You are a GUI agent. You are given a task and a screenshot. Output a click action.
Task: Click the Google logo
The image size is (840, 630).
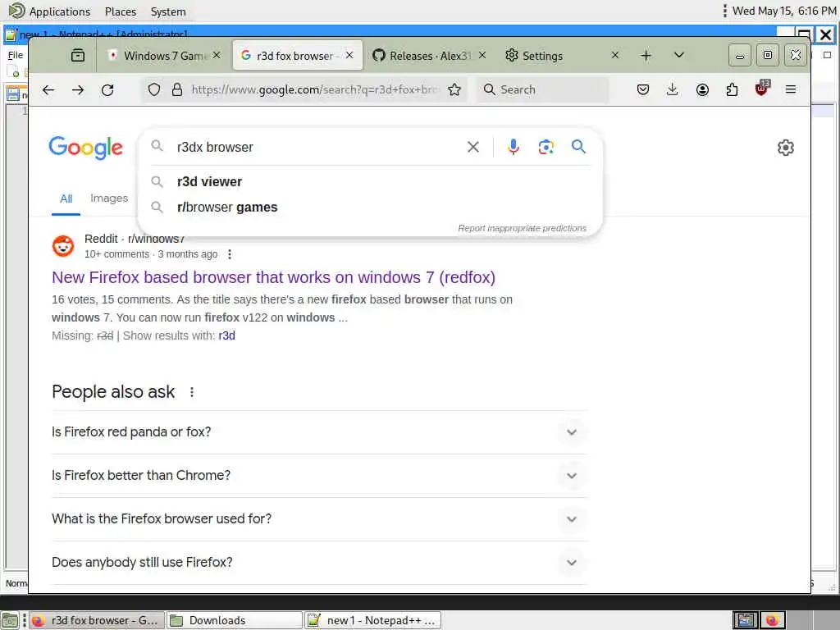tap(85, 148)
